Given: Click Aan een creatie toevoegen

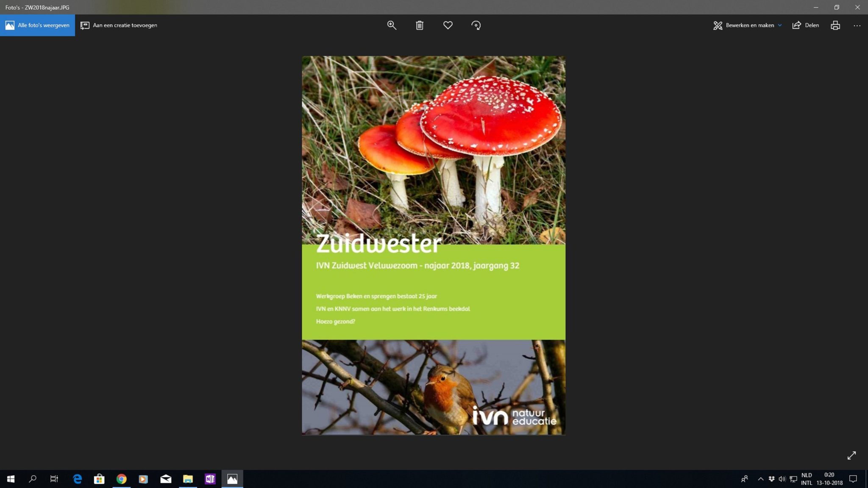Looking at the screenshot, I should (x=119, y=25).
